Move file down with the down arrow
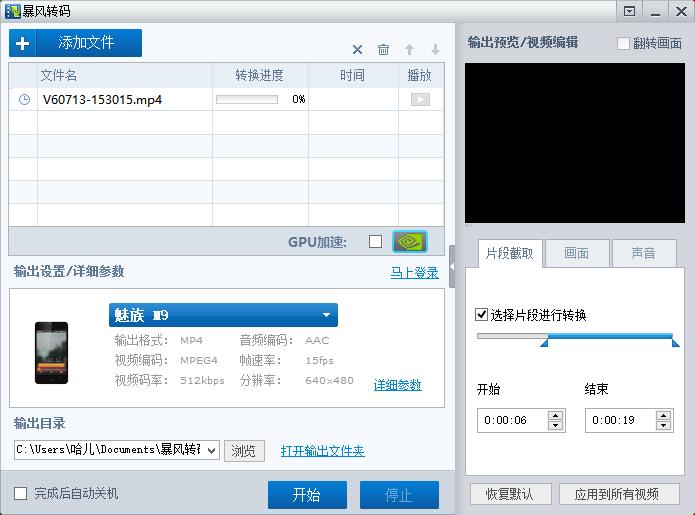 coord(436,50)
